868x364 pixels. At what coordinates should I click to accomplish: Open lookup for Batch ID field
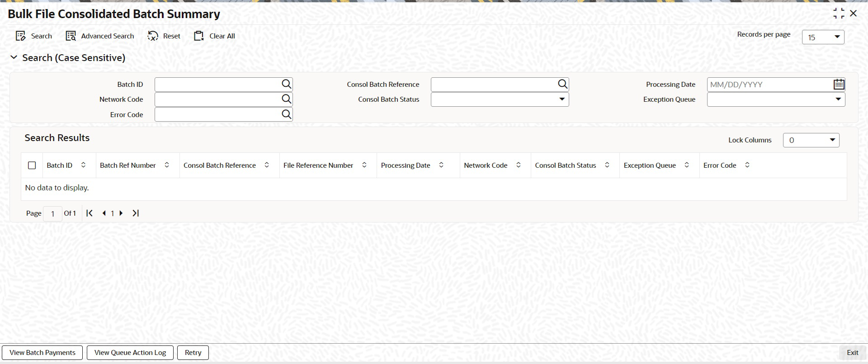(x=287, y=84)
